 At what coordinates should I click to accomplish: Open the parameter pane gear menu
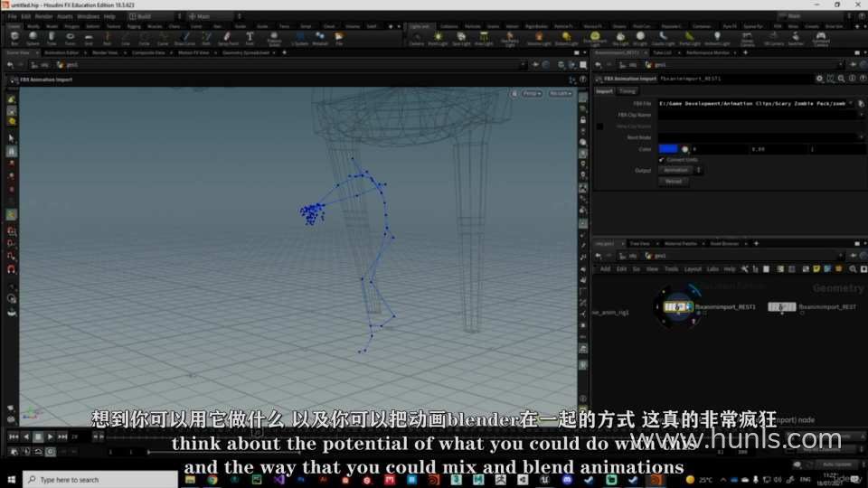pyautogui.click(x=819, y=79)
